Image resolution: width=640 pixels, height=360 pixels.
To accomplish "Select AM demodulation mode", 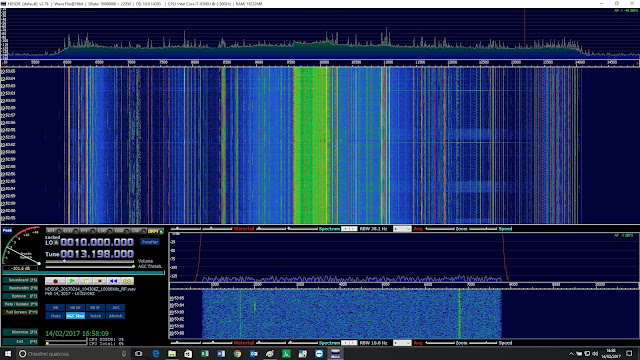I will coord(53,231).
